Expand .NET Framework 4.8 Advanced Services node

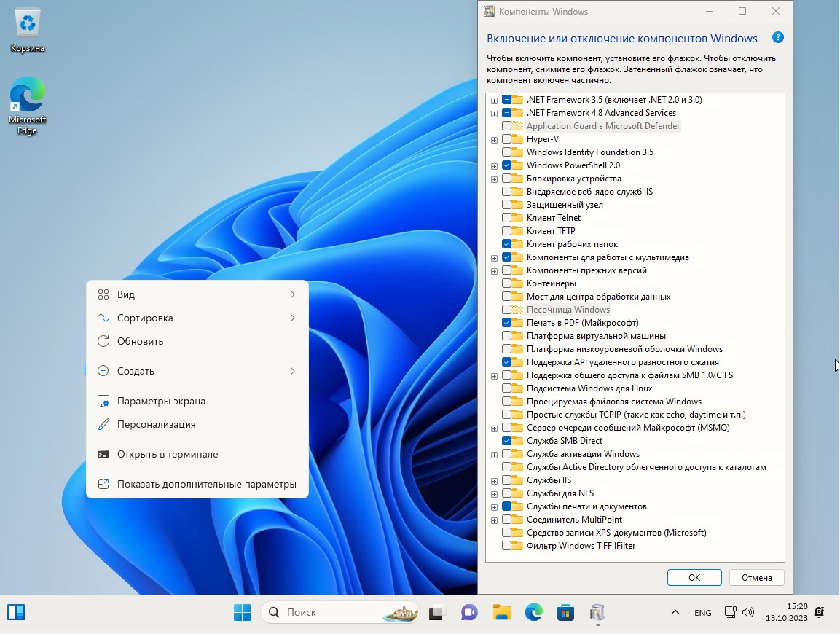pos(494,114)
